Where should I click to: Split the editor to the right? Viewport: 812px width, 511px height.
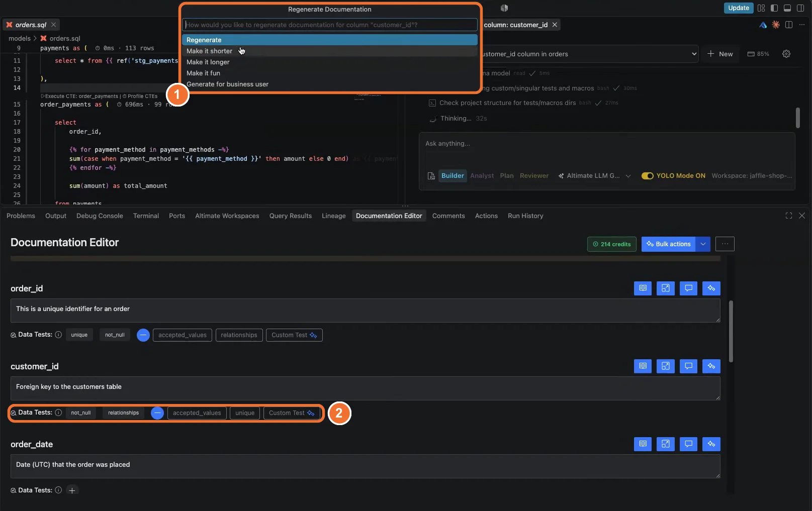click(789, 25)
